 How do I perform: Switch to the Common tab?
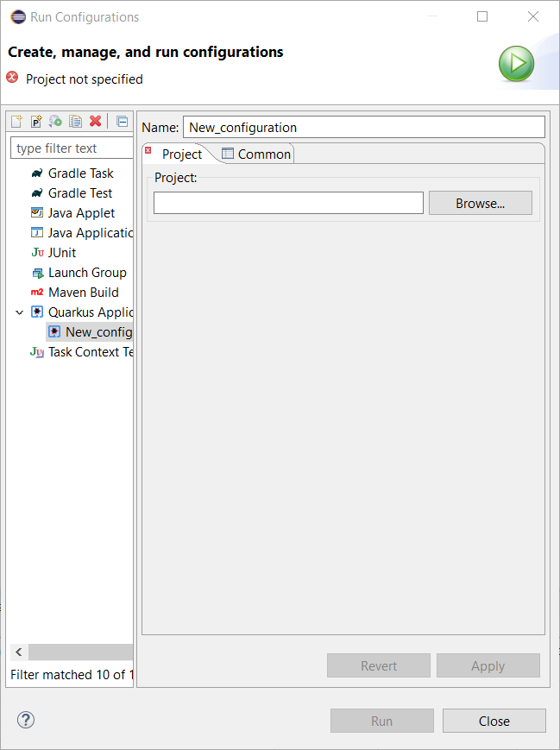click(x=257, y=154)
